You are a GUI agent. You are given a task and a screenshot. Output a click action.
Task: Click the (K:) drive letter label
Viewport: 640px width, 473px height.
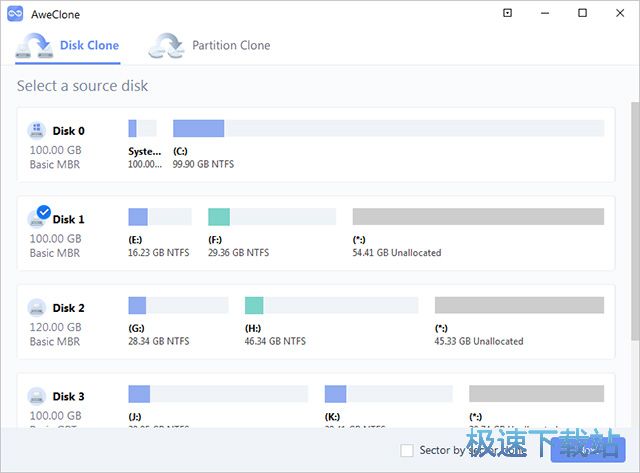pyautogui.click(x=332, y=417)
